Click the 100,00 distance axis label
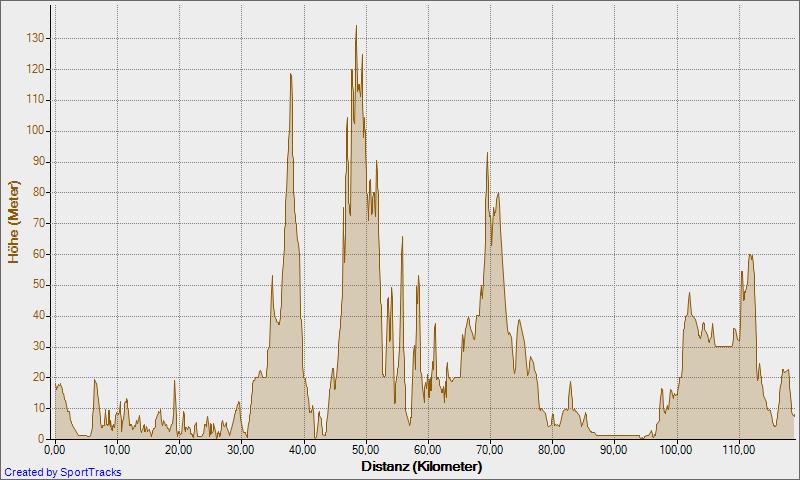Viewport: 800px width, 480px height. pyautogui.click(x=677, y=450)
